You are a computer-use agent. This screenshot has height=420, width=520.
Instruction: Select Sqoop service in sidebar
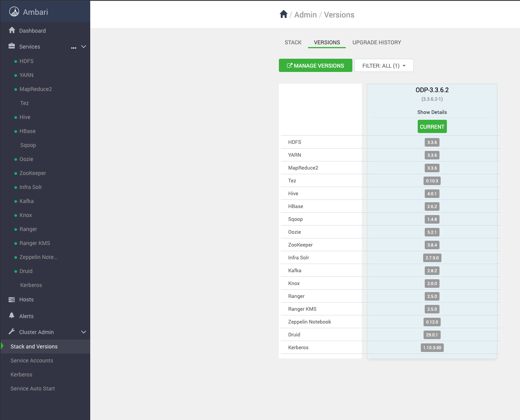click(x=28, y=145)
